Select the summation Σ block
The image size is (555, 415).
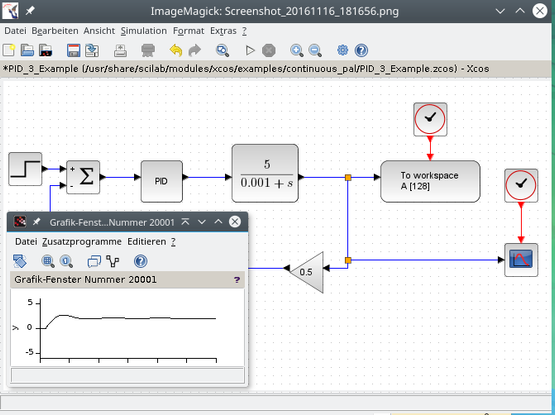(83, 177)
